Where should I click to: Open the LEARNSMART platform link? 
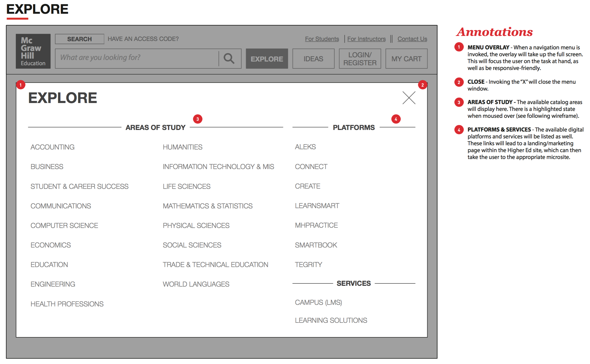(x=317, y=206)
